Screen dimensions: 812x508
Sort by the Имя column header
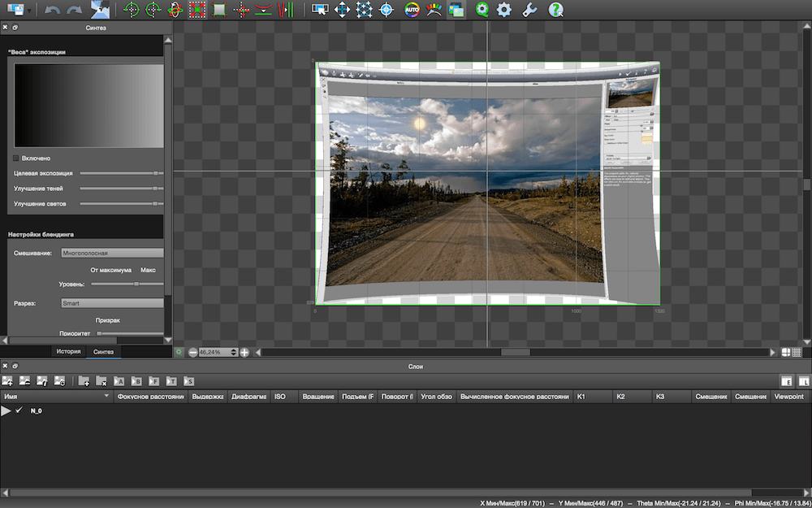57,397
